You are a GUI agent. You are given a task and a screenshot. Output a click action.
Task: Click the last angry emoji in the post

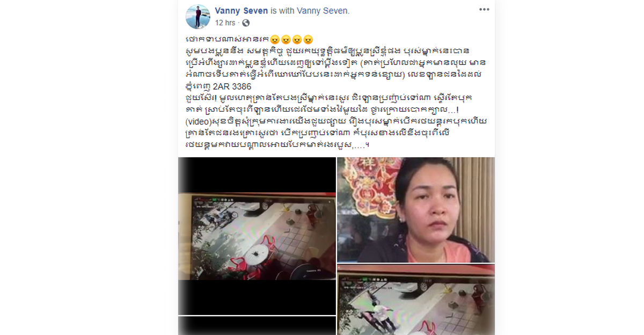308,39
